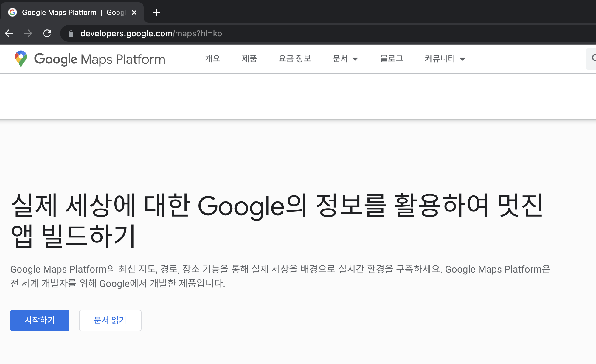This screenshot has width=596, height=364.
Task: Click the Google Maps Platform title text
Action: [100, 59]
